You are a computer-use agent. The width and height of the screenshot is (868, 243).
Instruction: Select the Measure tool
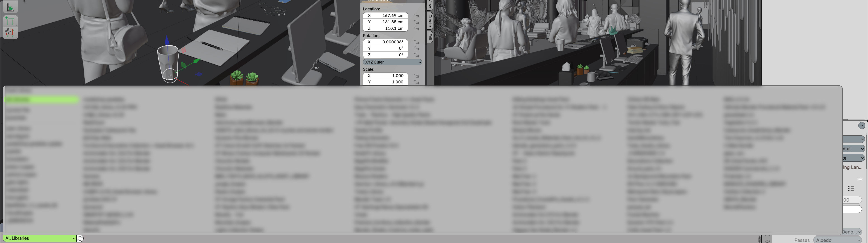(x=10, y=7)
